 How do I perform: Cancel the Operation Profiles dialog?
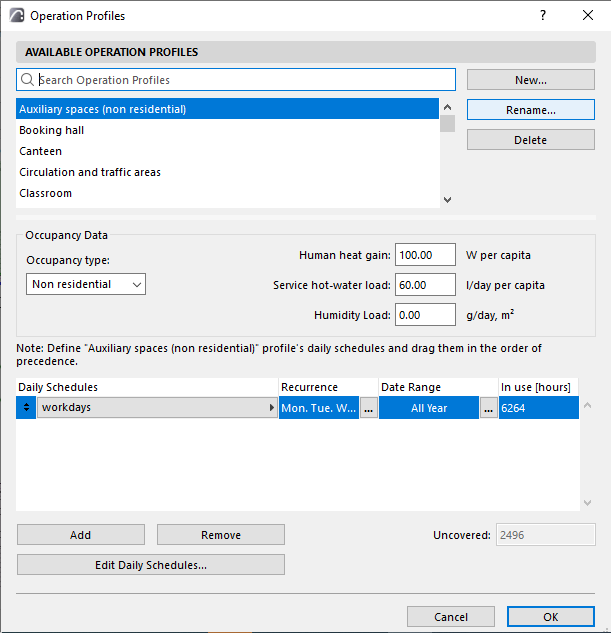[x=451, y=617]
